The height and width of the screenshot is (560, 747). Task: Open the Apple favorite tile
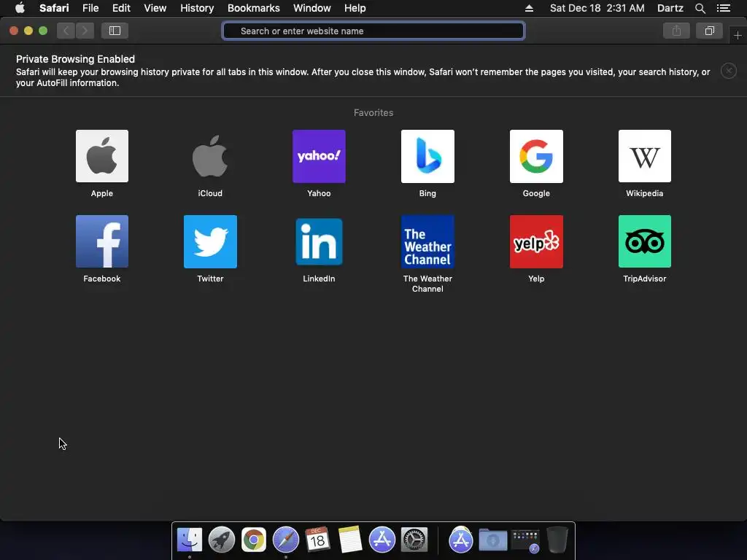(102, 156)
